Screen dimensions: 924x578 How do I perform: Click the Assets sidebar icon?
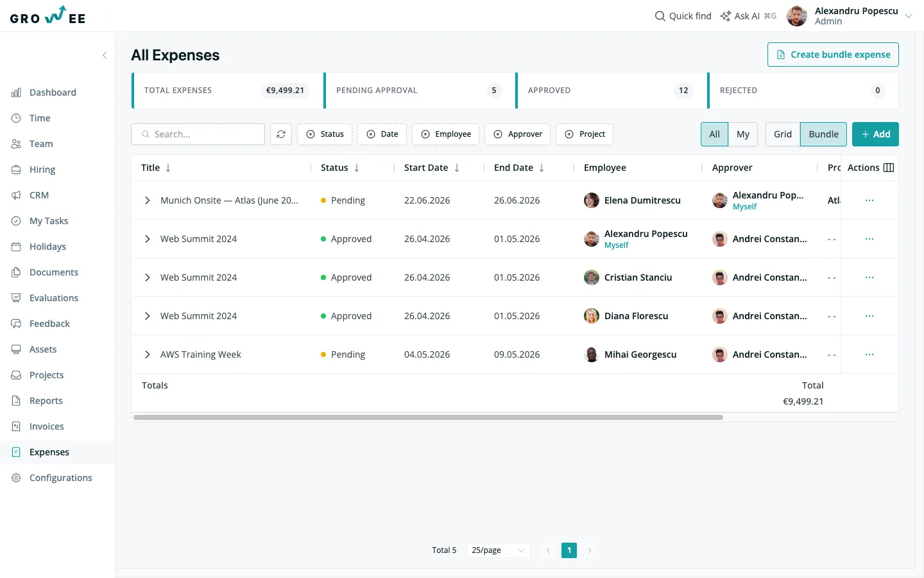coord(16,349)
